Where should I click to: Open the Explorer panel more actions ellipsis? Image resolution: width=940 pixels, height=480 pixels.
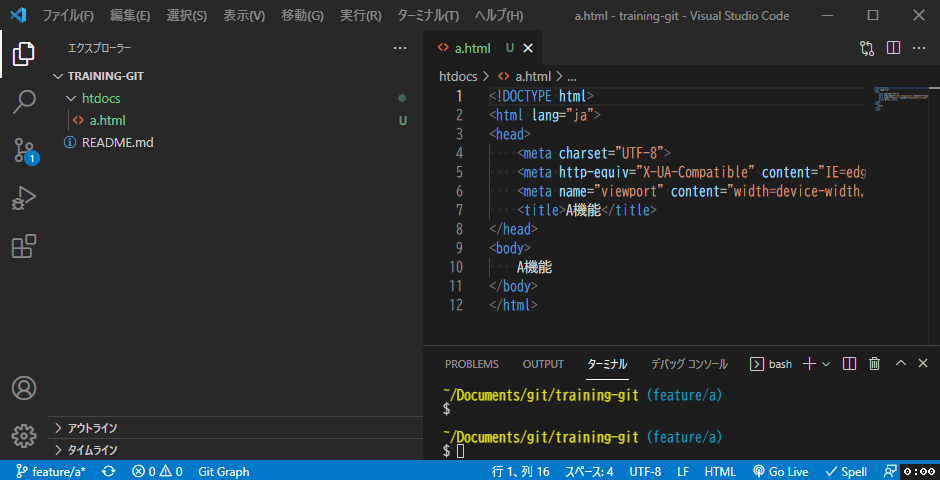400,49
